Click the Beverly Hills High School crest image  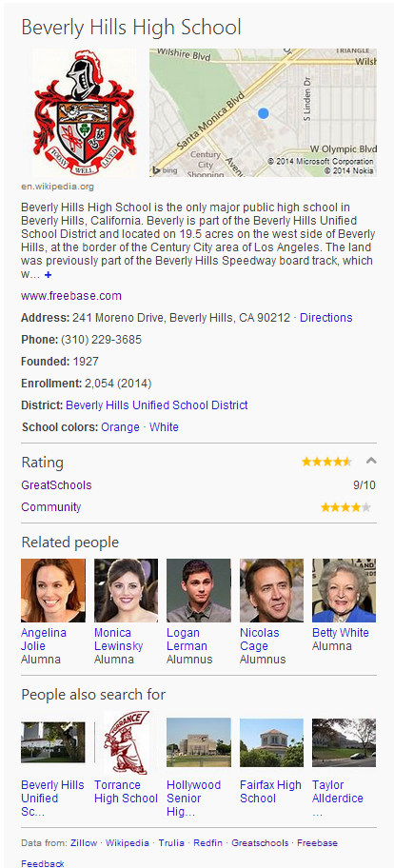(85, 112)
